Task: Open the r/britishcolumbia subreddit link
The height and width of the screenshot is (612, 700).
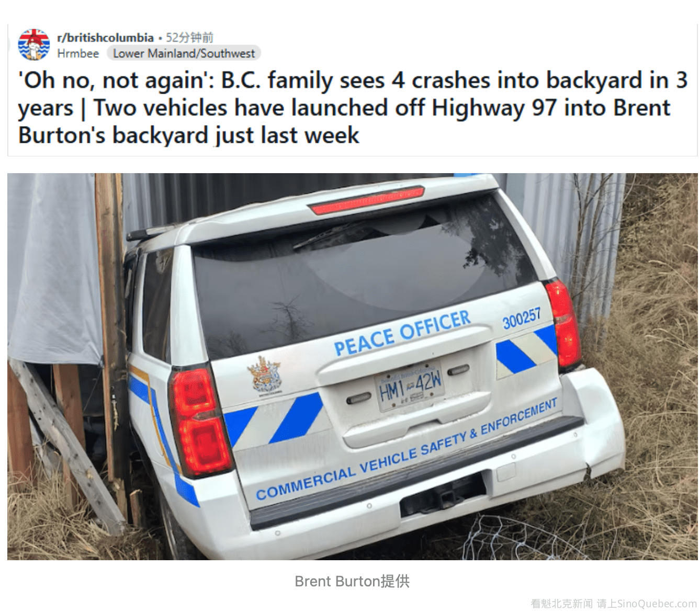Action: coord(105,38)
